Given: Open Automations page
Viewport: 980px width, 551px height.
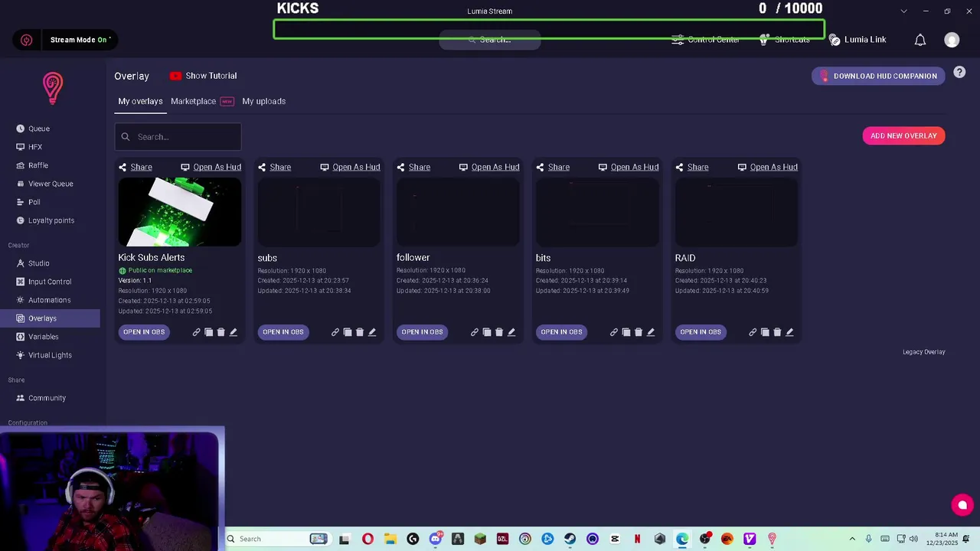Looking at the screenshot, I should pyautogui.click(x=50, y=300).
